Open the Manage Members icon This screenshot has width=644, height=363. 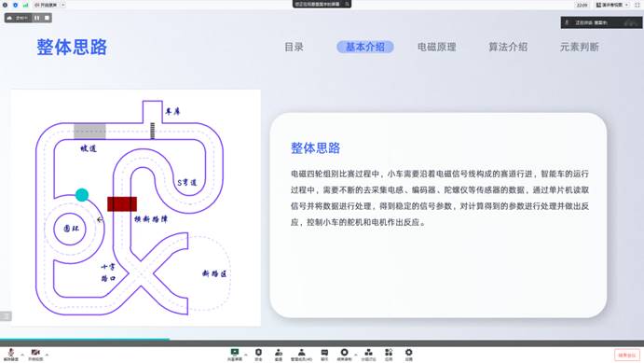[x=301, y=355]
